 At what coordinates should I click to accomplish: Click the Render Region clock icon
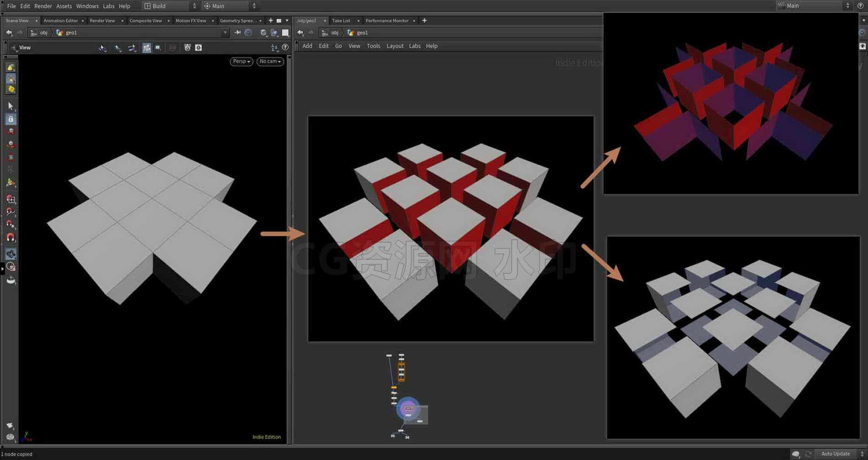[11, 267]
